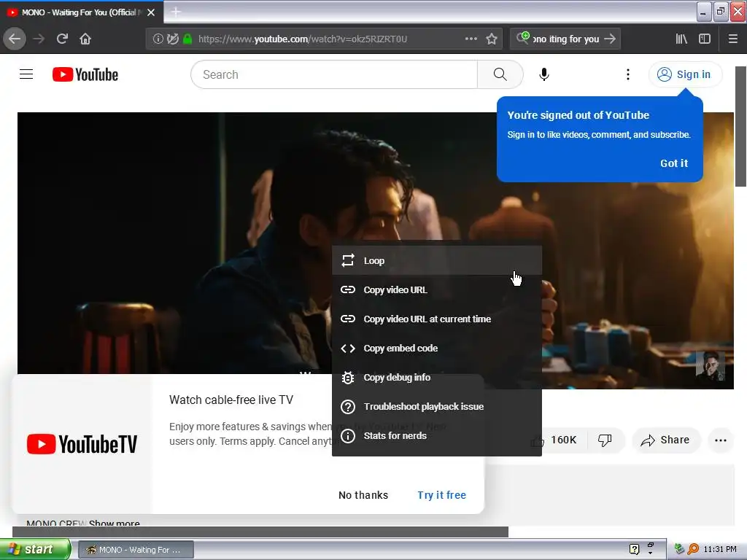Decline YouTube TV offer with No thanks
This screenshot has height=560, width=747.
pos(363,495)
